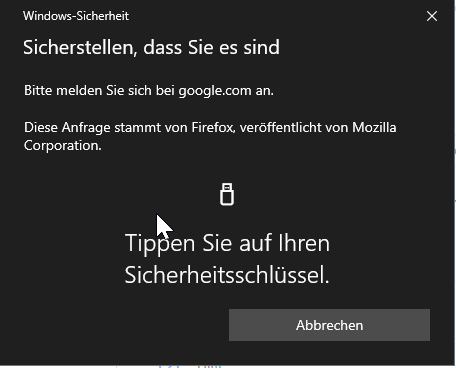Click the google.com text in the message

[x=215, y=91]
